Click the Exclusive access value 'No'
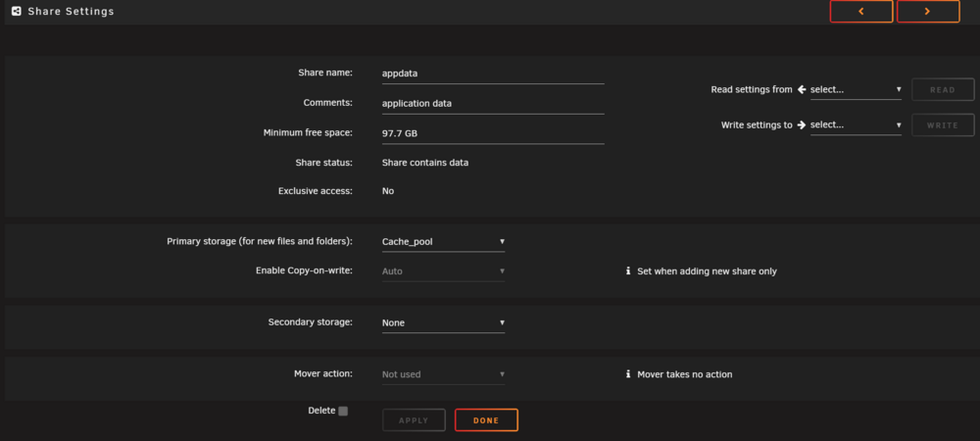 pyautogui.click(x=388, y=191)
